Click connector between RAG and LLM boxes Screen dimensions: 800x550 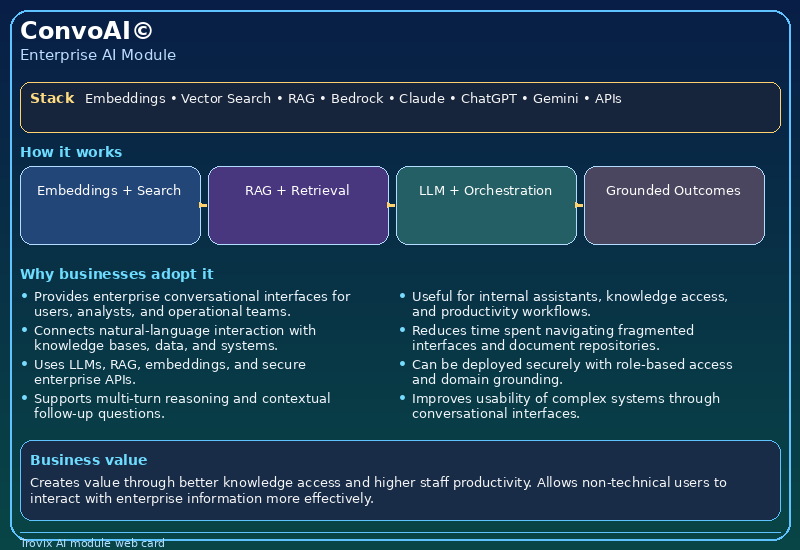coord(392,205)
